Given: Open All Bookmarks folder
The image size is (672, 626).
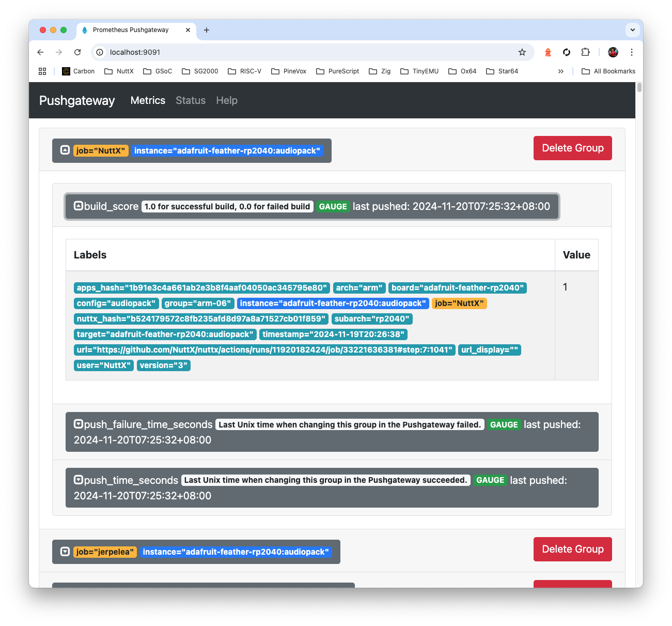Looking at the screenshot, I should click(x=608, y=71).
